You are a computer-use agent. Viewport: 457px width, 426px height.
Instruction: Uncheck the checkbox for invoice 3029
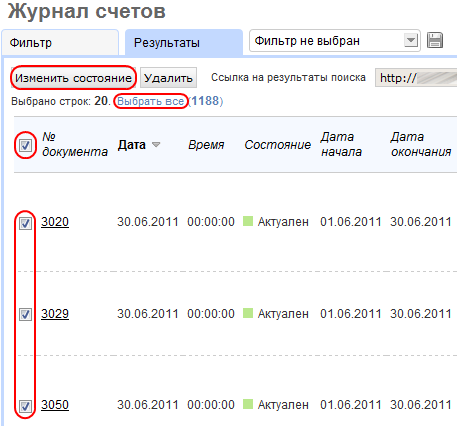click(x=25, y=314)
